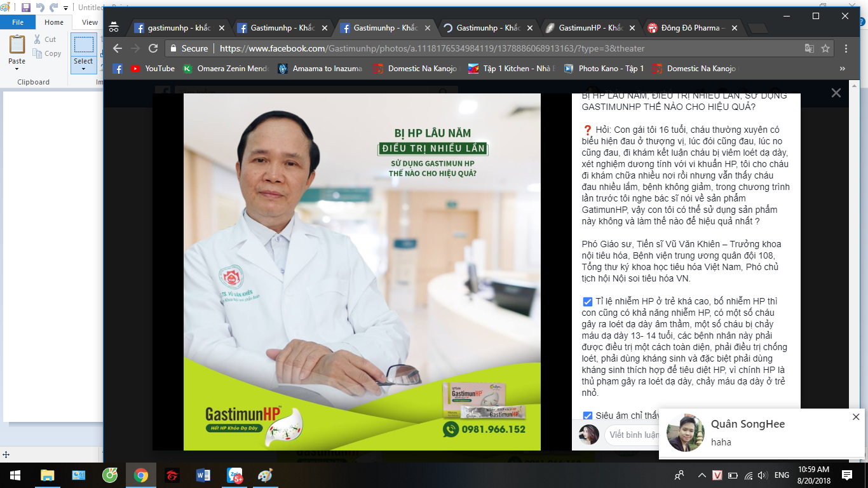The image size is (868, 488).
Task: Click the Undo arrow in Paint
Action: point(40,8)
